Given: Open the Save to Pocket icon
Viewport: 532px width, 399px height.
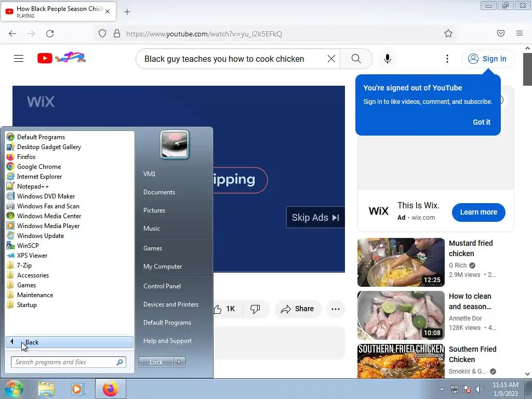Looking at the screenshot, I should pos(501,33).
